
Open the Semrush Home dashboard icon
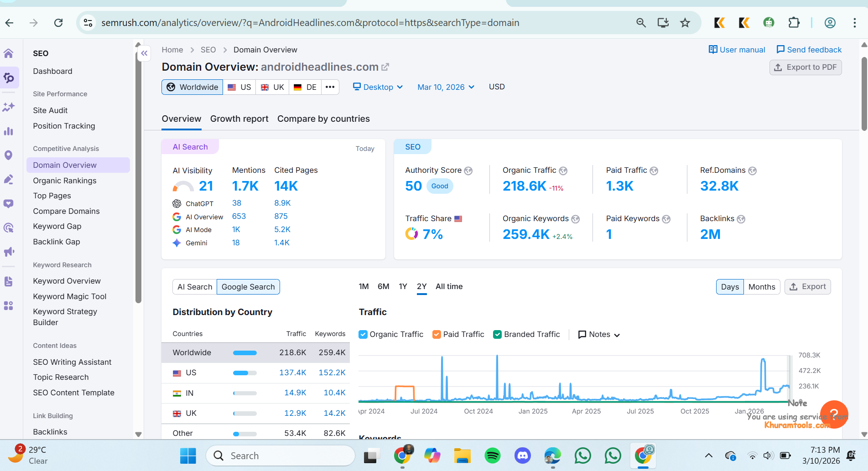[9, 53]
